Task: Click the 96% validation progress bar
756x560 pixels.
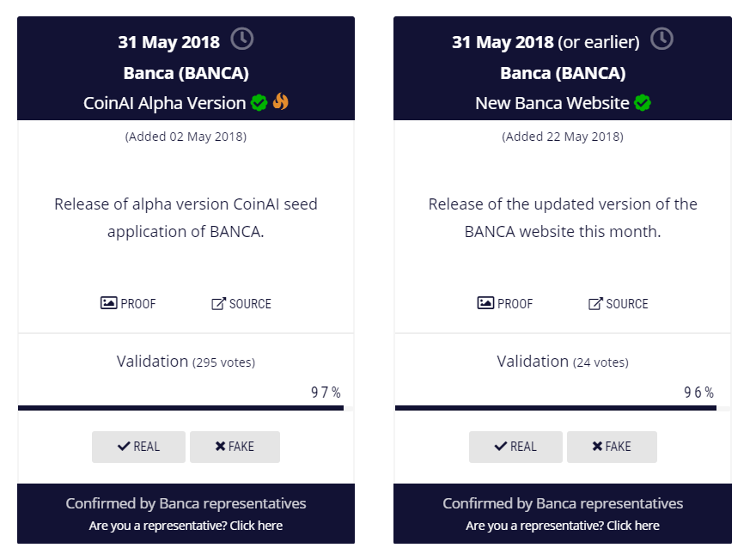Action: (x=555, y=408)
